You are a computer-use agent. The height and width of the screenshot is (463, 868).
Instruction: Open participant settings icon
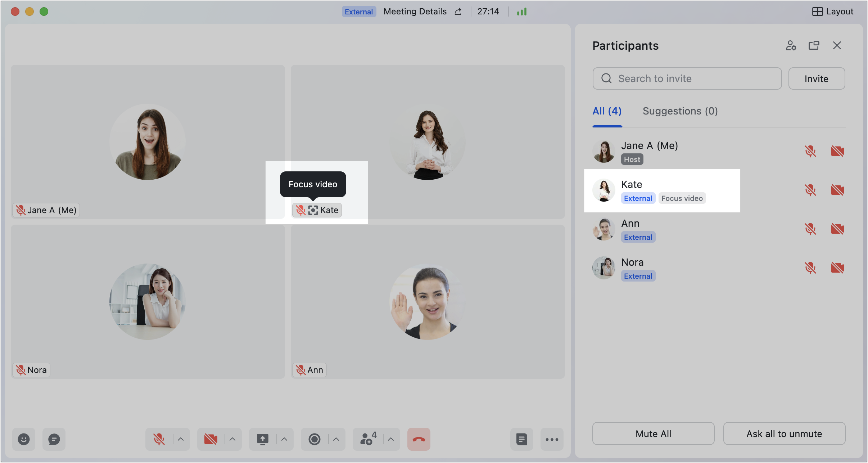click(x=791, y=45)
